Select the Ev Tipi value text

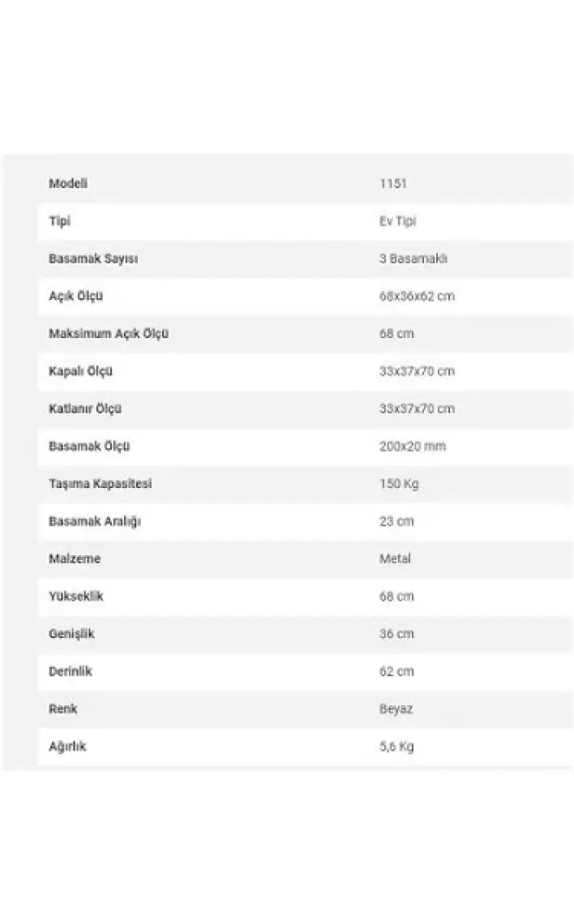tap(398, 221)
